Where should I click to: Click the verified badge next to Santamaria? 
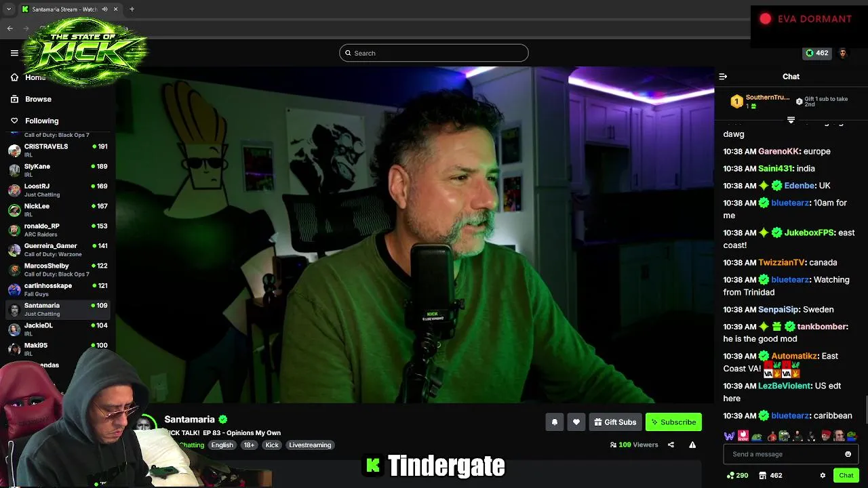coord(223,420)
